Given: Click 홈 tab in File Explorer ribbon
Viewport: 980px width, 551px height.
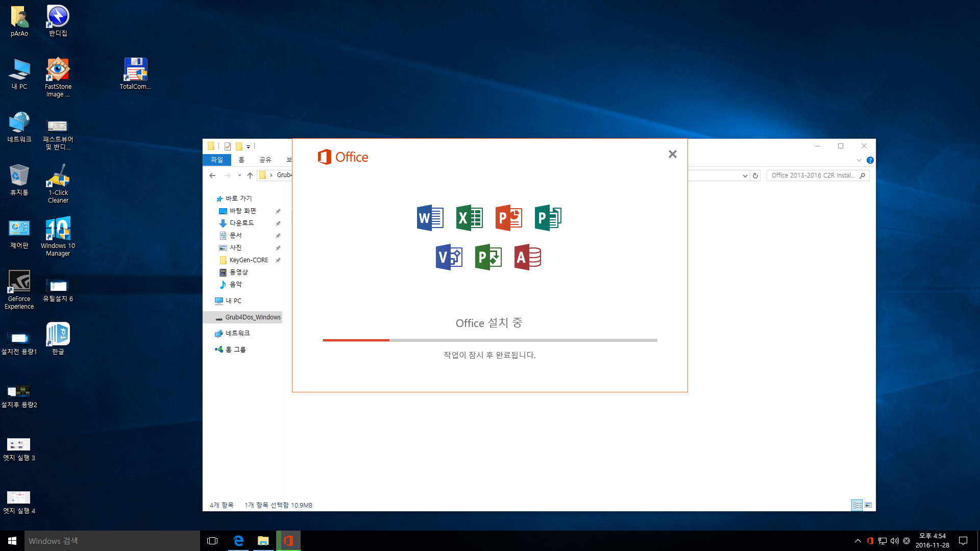Looking at the screenshot, I should click(241, 160).
